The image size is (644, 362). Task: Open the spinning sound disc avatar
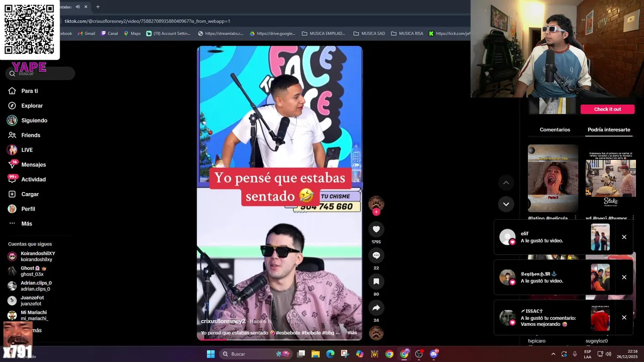pyautogui.click(x=376, y=333)
